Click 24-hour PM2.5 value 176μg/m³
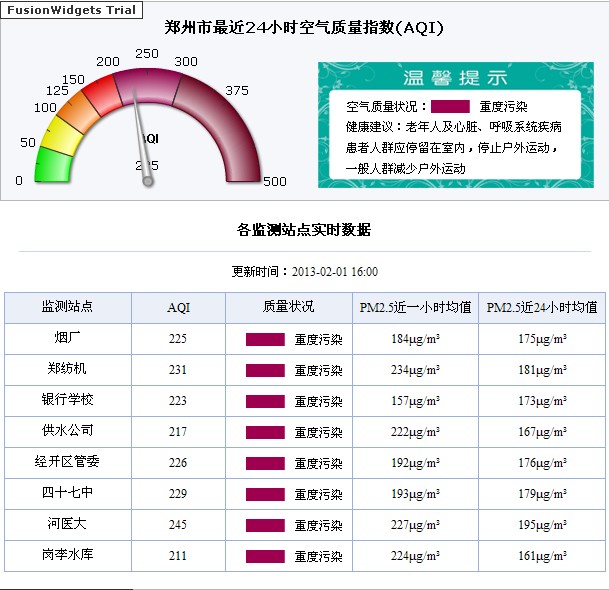 pos(542,463)
